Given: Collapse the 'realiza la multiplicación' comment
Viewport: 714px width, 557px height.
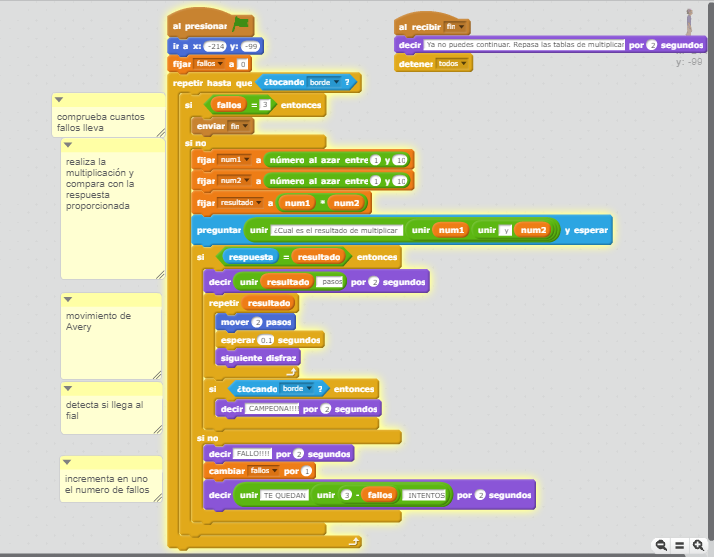Looking at the screenshot, I should [68, 145].
